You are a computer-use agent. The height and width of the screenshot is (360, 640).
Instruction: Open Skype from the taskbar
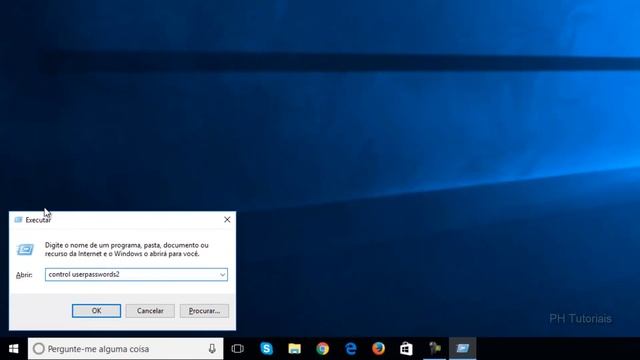[x=267, y=349]
